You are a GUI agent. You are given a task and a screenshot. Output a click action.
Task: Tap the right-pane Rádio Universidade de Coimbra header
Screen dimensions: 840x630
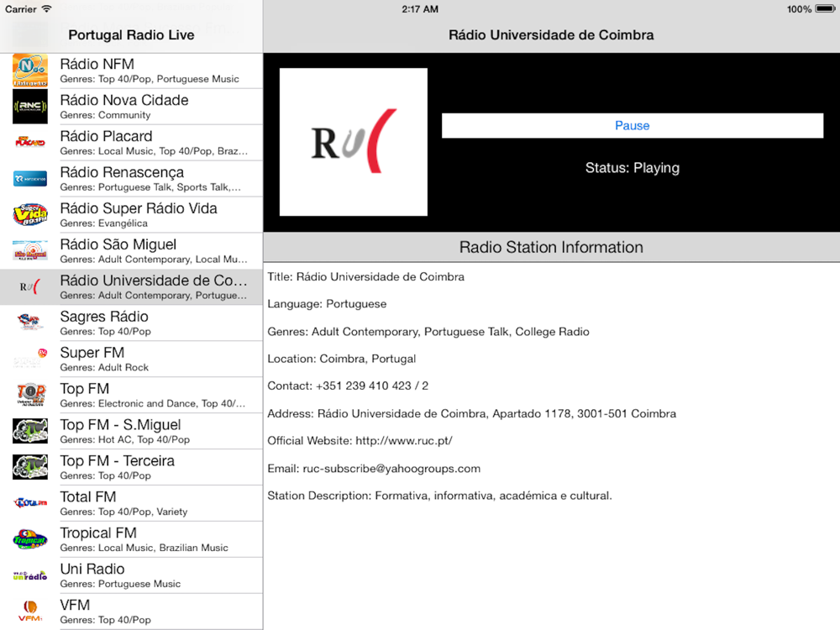pyautogui.click(x=551, y=34)
